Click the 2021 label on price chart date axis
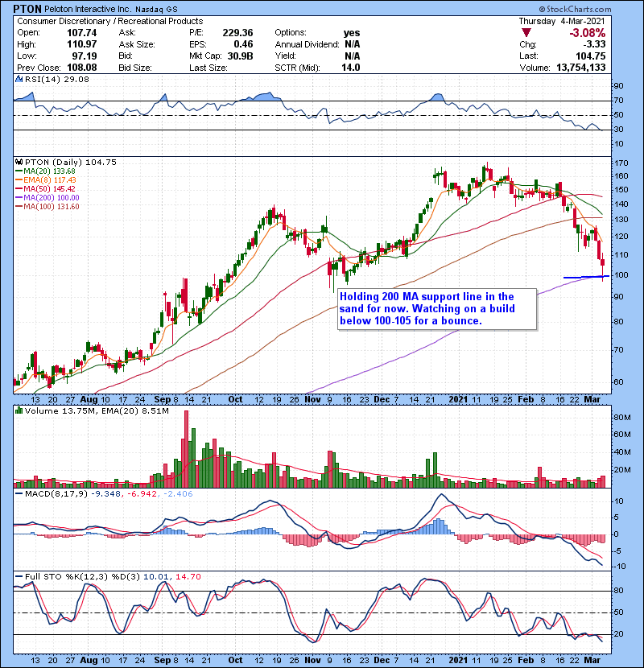The width and height of the screenshot is (644, 668). click(x=458, y=400)
